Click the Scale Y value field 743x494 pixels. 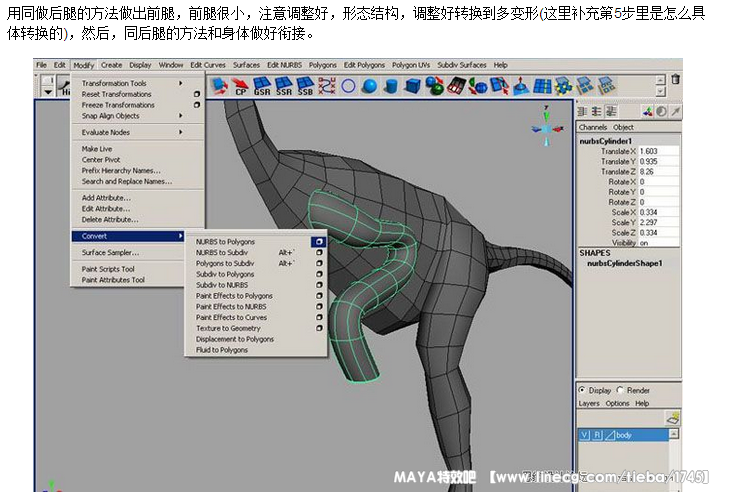coord(658,222)
